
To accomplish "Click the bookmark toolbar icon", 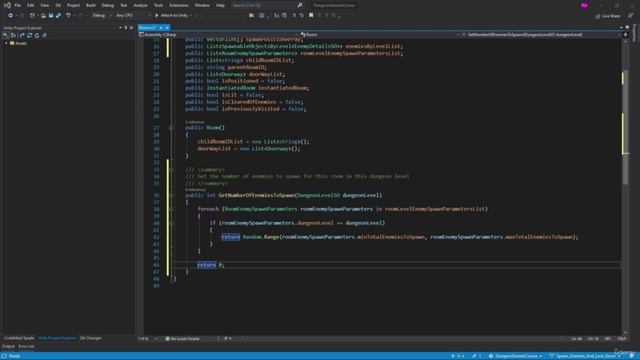I will (x=311, y=16).
